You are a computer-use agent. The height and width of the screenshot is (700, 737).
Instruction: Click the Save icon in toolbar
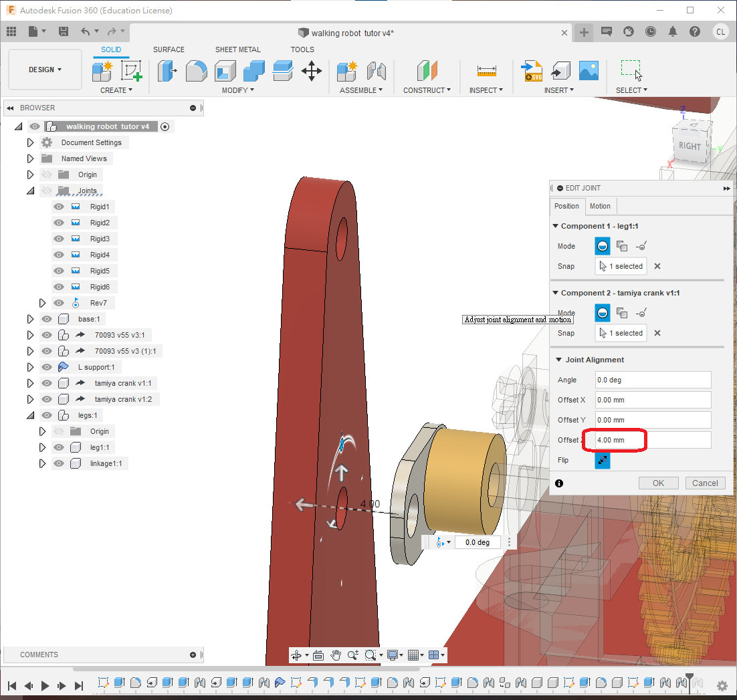click(x=64, y=31)
